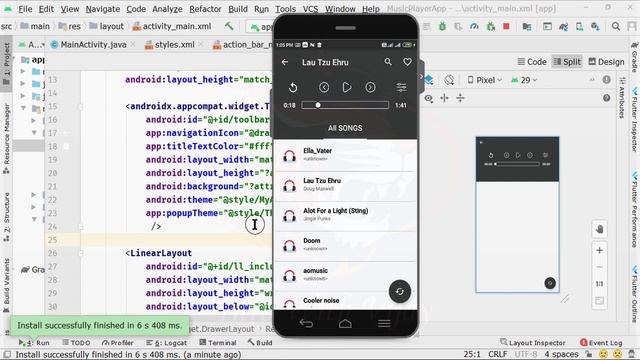
Task: Open the Terminal tool window
Action: (218, 343)
